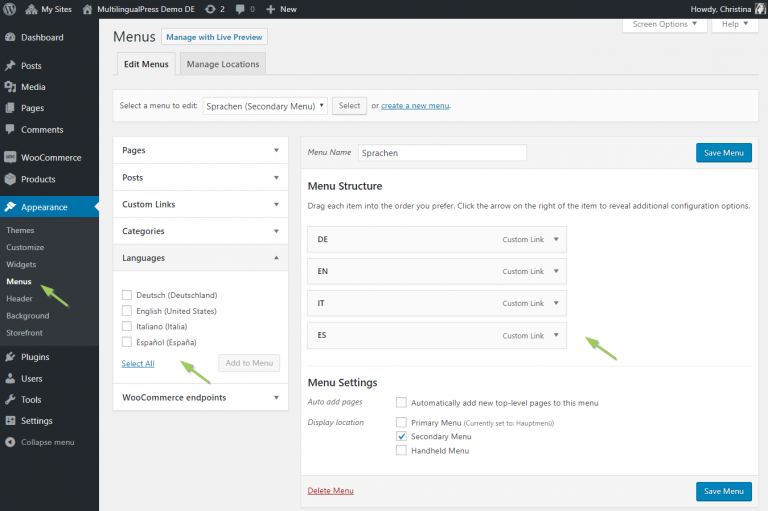This screenshot has height=511, width=768.
Task: Click the Delete Menu link
Action: click(x=330, y=491)
